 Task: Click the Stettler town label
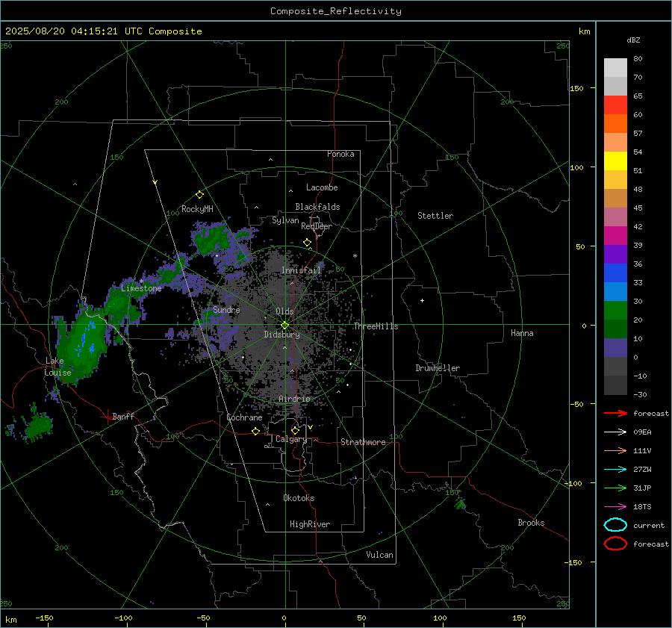pos(435,216)
